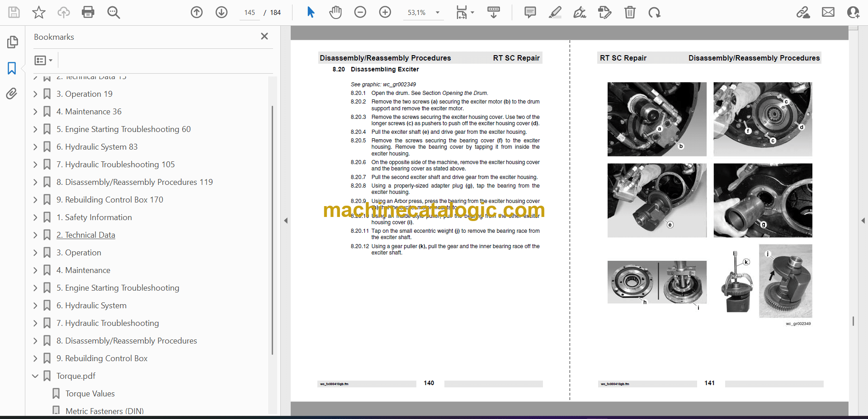This screenshot has height=419, width=868.
Task: Bookmark the file with the star icon
Action: pyautogui.click(x=39, y=12)
